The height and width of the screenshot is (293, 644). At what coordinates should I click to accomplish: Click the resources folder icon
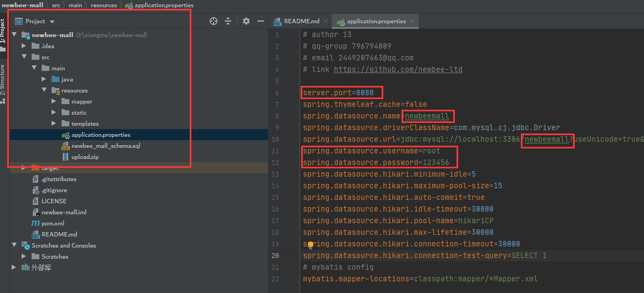(55, 90)
